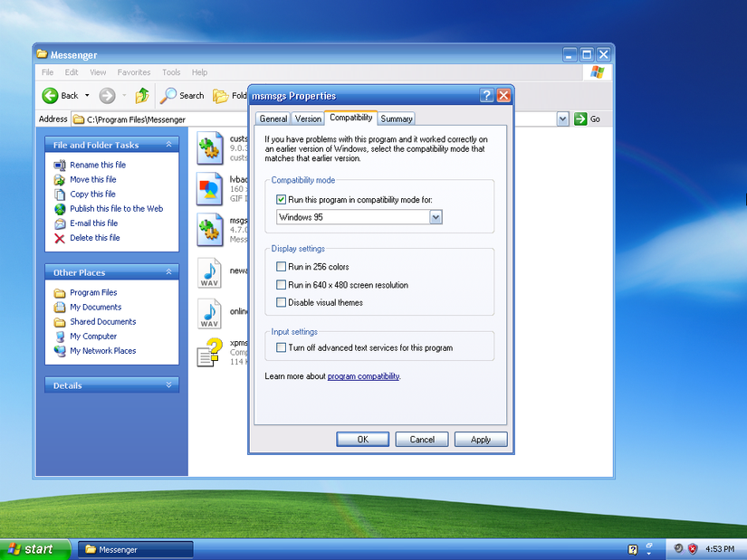This screenshot has width=747, height=560.
Task: Check Disable visual themes option
Action: point(281,302)
